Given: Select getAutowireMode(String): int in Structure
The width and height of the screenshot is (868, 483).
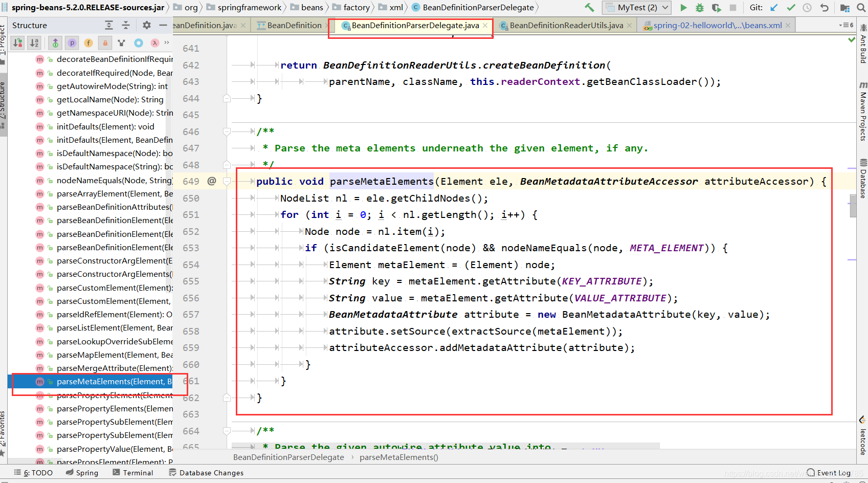Looking at the screenshot, I should (x=112, y=86).
